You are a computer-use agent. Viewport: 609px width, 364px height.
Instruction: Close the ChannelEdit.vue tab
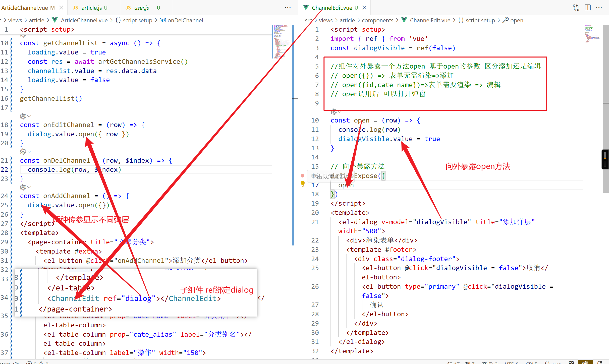pos(364,8)
